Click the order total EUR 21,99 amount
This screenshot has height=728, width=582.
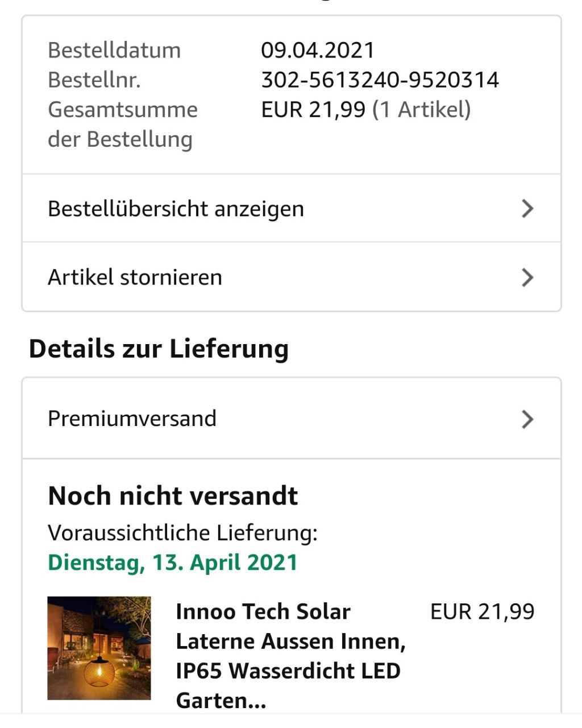pyautogui.click(x=313, y=109)
